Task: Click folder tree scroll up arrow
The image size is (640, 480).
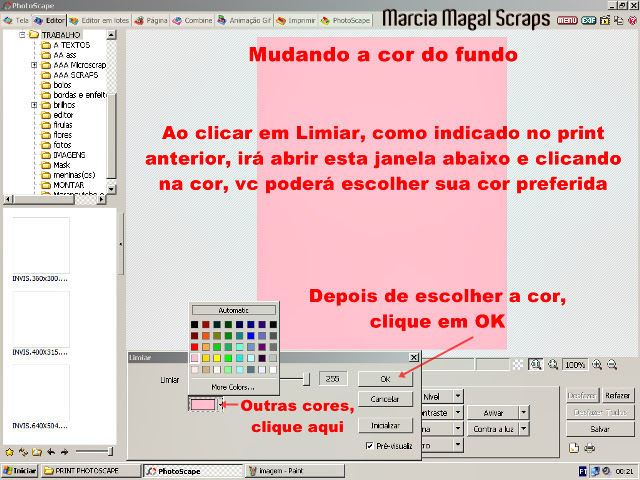Action: click(111, 35)
